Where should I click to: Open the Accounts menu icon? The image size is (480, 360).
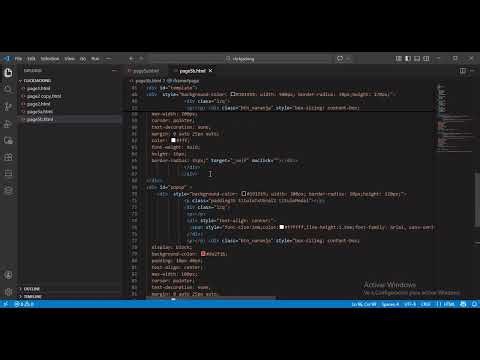[8, 275]
